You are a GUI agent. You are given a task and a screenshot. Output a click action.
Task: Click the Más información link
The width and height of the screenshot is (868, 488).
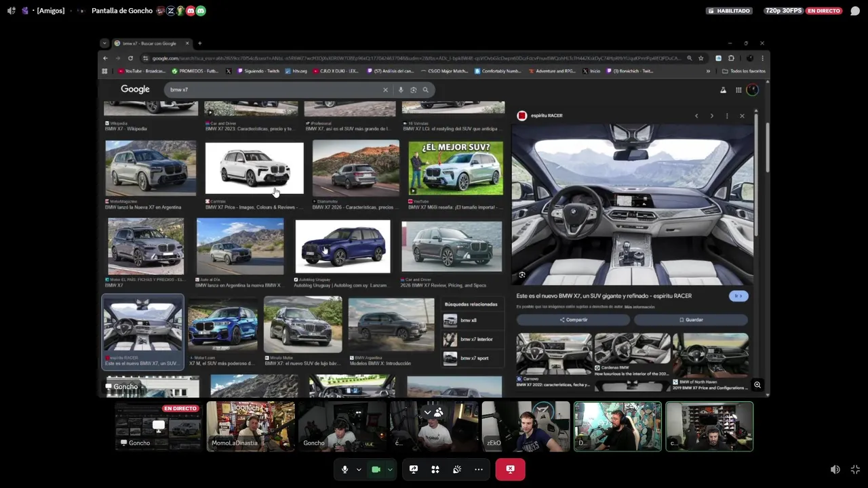pos(639,307)
